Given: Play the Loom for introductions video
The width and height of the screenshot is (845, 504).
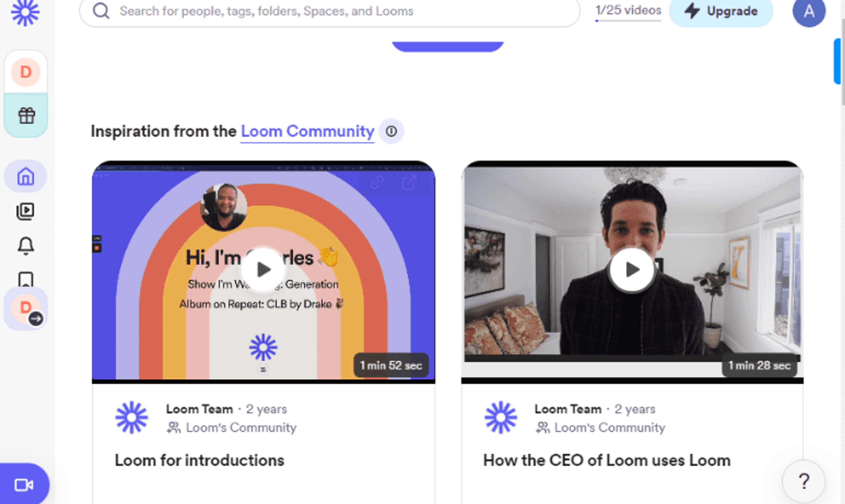Looking at the screenshot, I should [x=263, y=270].
